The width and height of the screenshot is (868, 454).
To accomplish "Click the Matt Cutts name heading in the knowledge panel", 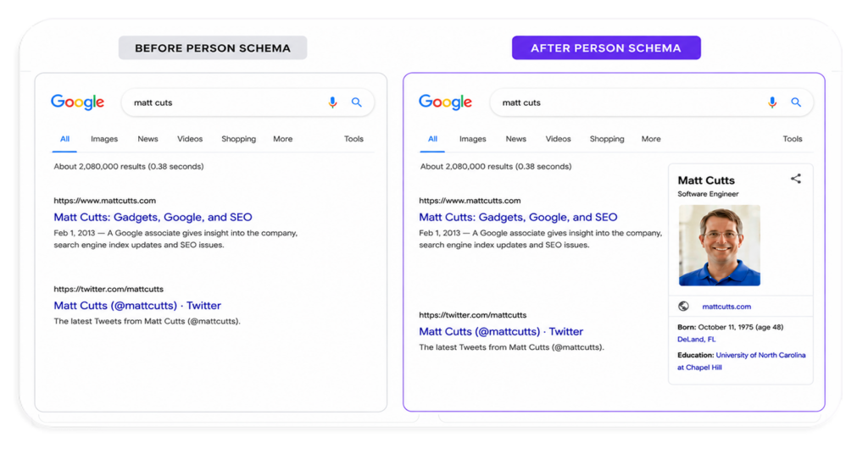I will pos(706,180).
